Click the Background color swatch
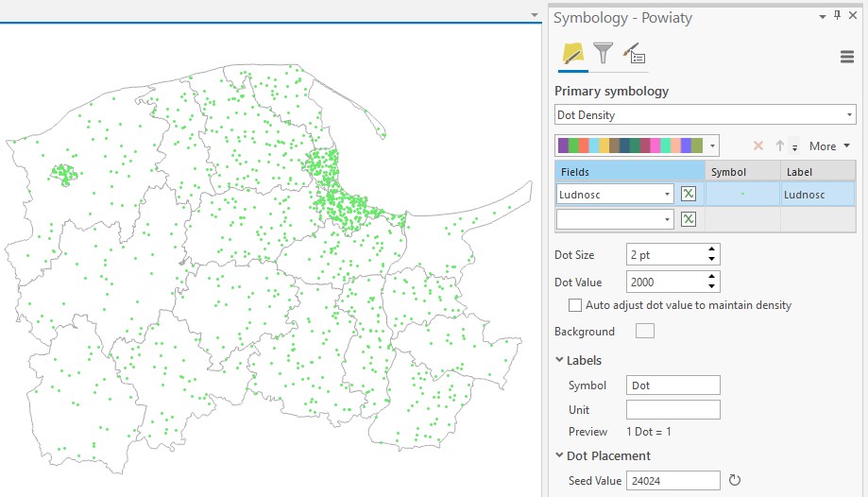 tap(645, 332)
